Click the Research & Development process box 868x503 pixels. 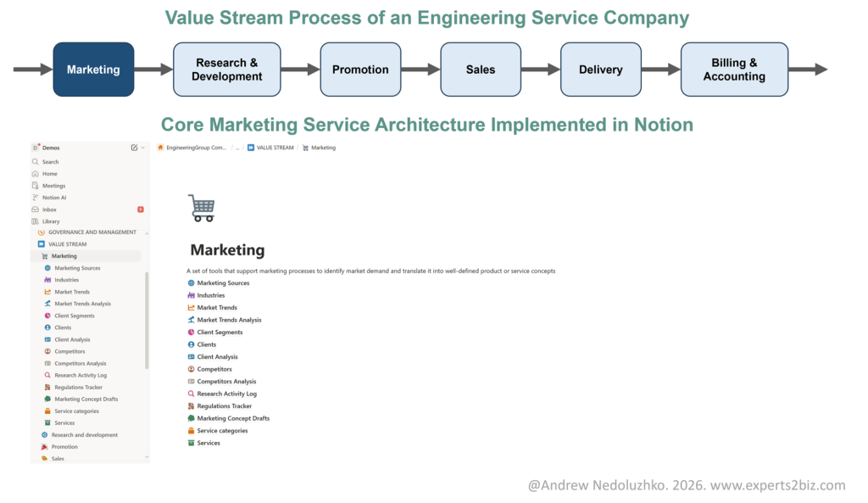tap(226, 70)
